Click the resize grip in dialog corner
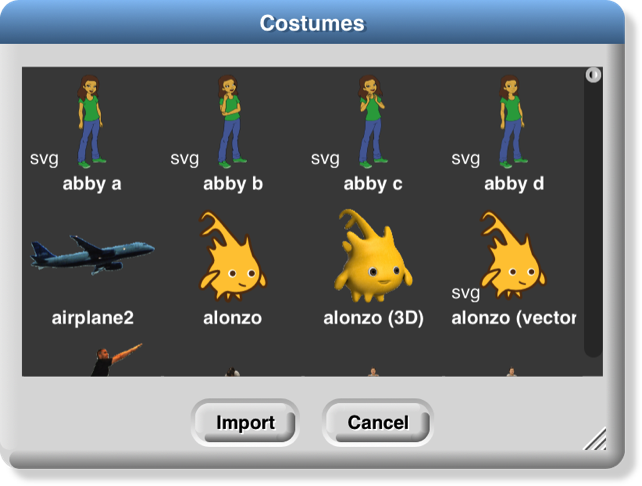642x486 pixels. pos(595,438)
